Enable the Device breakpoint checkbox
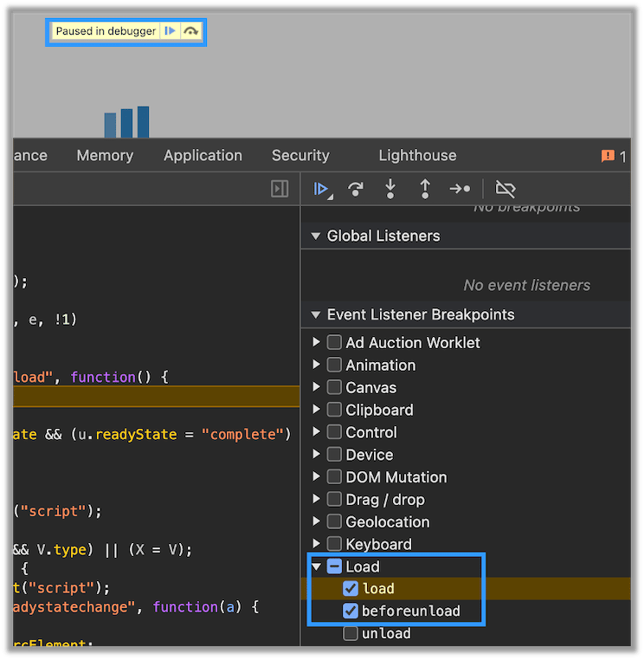This screenshot has height=660, width=644. point(334,454)
